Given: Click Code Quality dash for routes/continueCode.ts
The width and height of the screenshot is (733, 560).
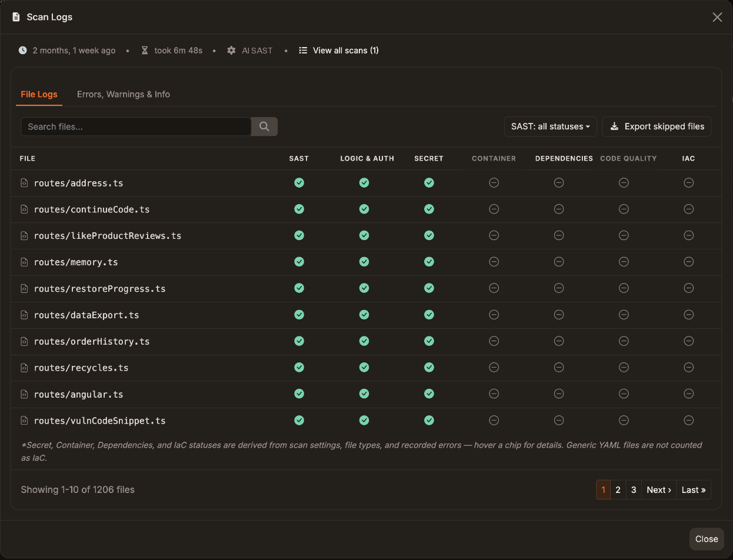Looking at the screenshot, I should tap(624, 209).
